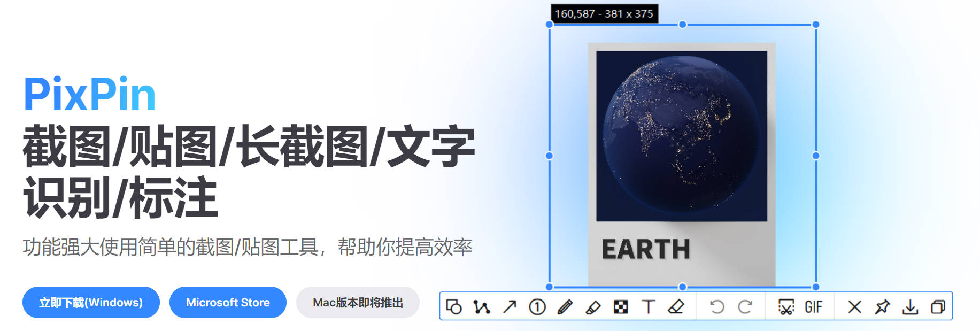The image size is (980, 331).
Task: Click the selection size label 160,587 - 381 x 375
Action: point(604,14)
